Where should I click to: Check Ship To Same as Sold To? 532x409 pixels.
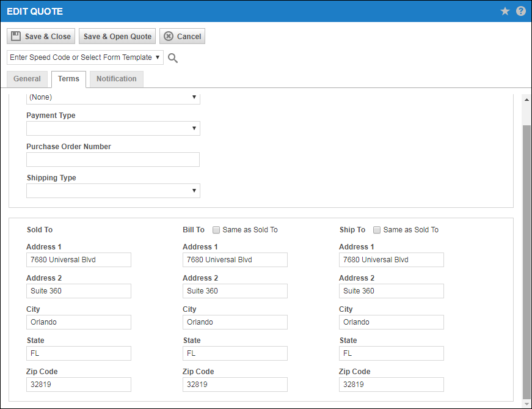pyautogui.click(x=377, y=230)
